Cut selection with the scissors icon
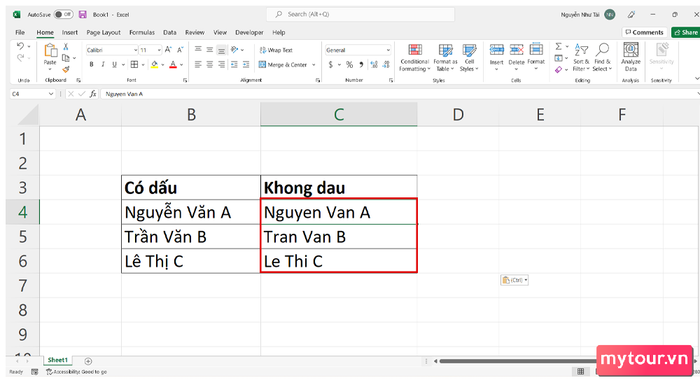 66,46
